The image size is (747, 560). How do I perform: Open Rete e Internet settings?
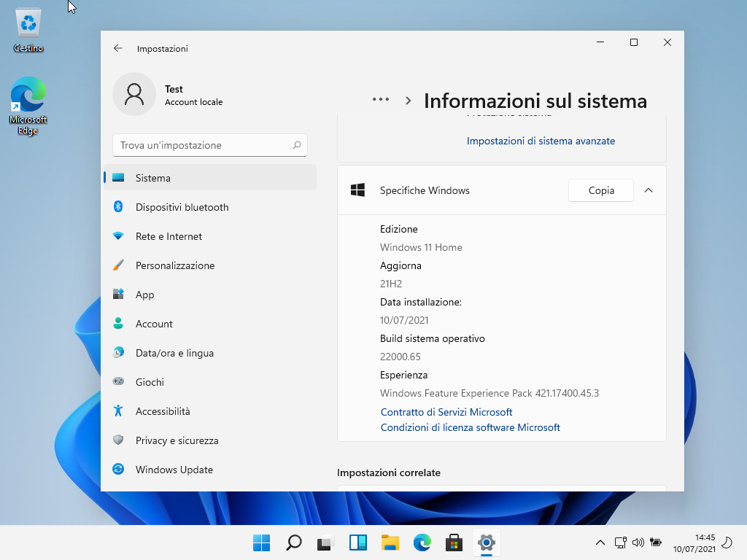click(x=210, y=236)
